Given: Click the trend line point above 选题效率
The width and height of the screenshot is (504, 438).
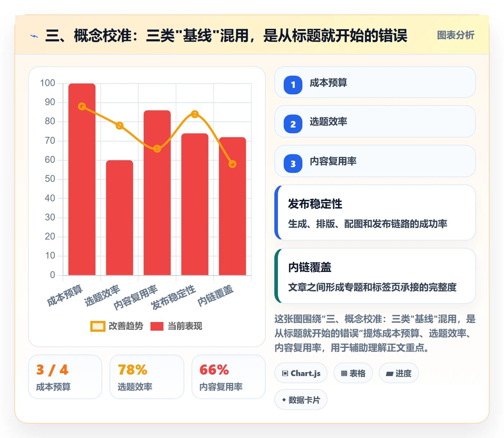Looking at the screenshot, I should coord(120,126).
